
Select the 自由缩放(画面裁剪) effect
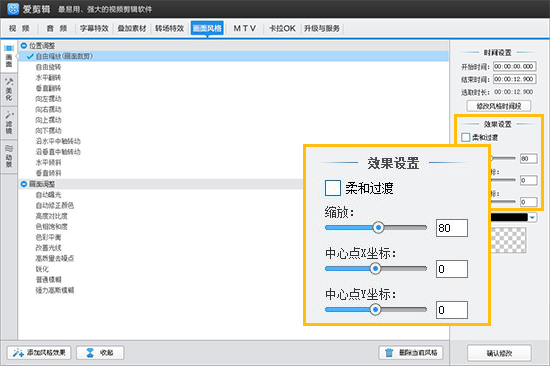click(x=234, y=56)
